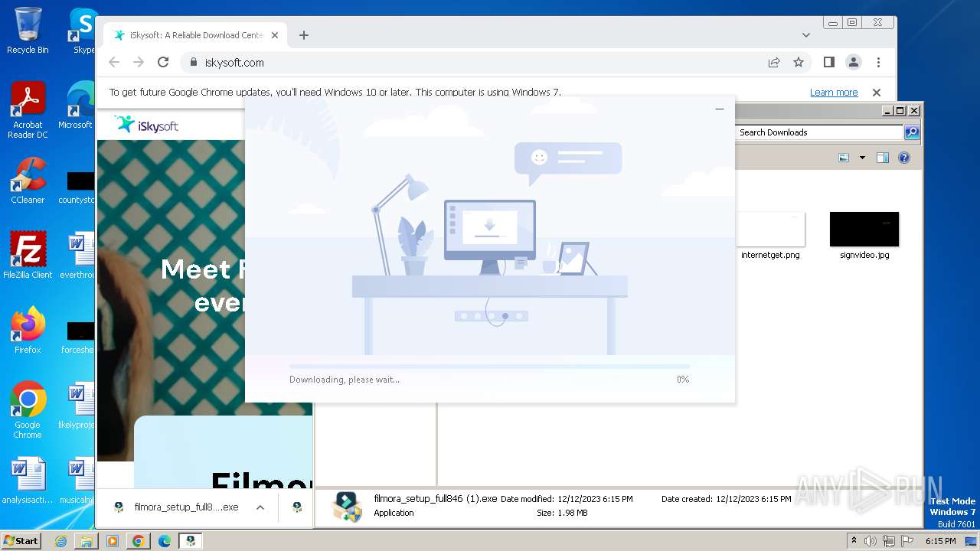The image size is (980, 551).
Task: Open Acrobat Reader DC desktop icon
Action: pyautogui.click(x=28, y=111)
